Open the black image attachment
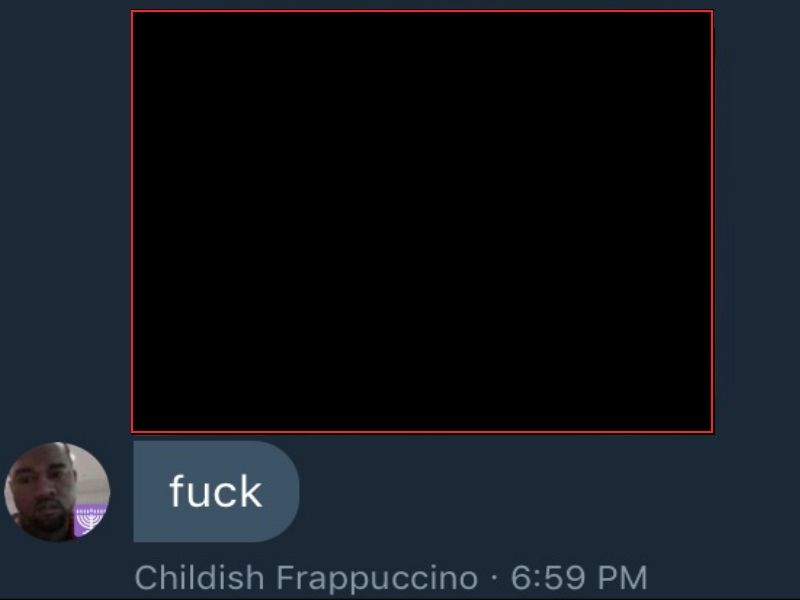 click(x=422, y=221)
